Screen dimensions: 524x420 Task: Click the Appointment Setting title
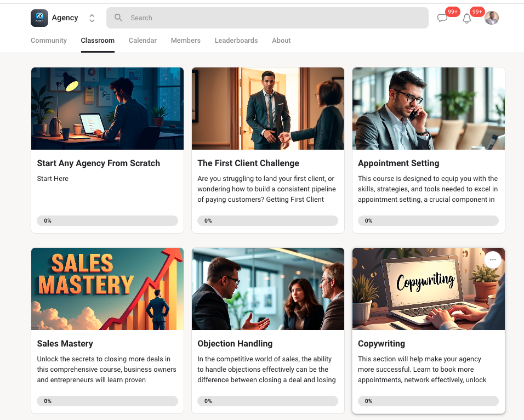[398, 163]
